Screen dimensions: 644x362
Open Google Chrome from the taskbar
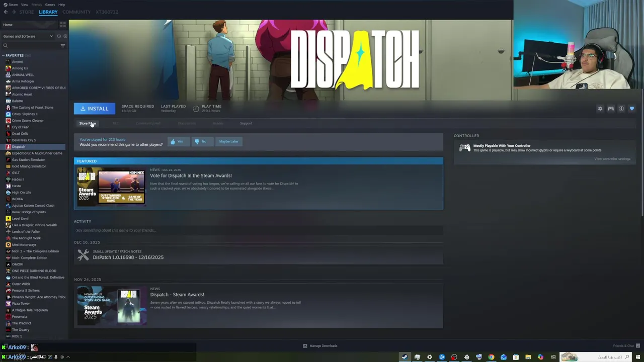[x=491, y=357]
